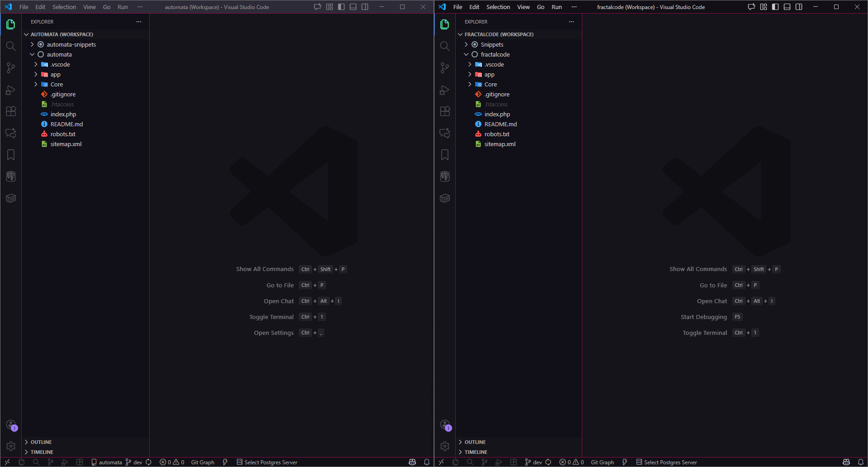The height and width of the screenshot is (467, 868).
Task: Toggle Primary Side Bar in fractalcode title bar
Action: pos(775,7)
